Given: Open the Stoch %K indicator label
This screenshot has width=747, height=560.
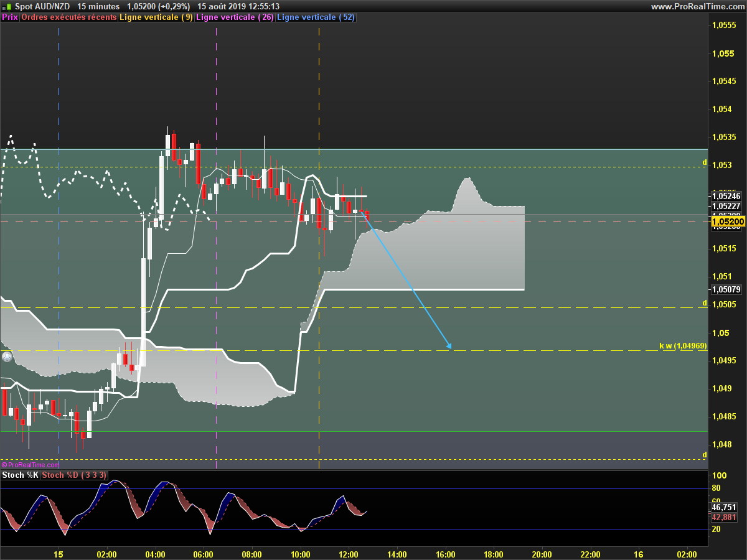Looking at the screenshot, I should pyautogui.click(x=20, y=475).
